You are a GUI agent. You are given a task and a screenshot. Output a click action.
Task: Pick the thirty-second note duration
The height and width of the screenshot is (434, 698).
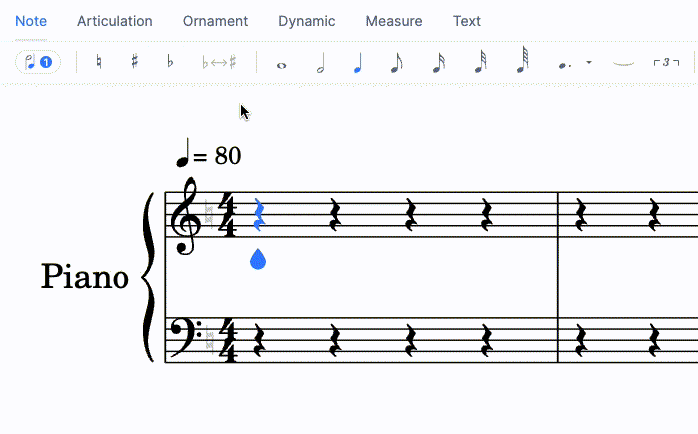point(480,63)
